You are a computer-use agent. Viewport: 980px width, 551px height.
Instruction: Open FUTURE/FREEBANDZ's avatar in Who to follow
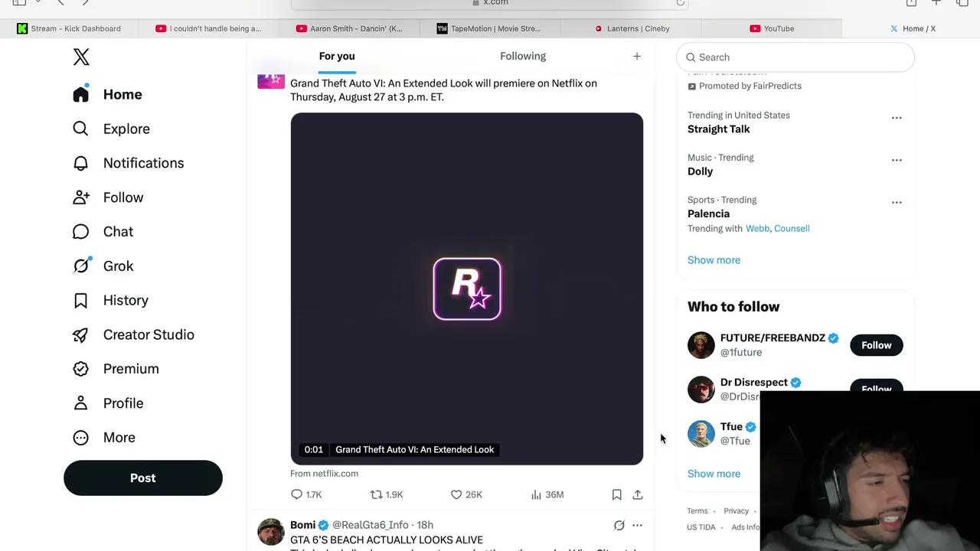(701, 345)
